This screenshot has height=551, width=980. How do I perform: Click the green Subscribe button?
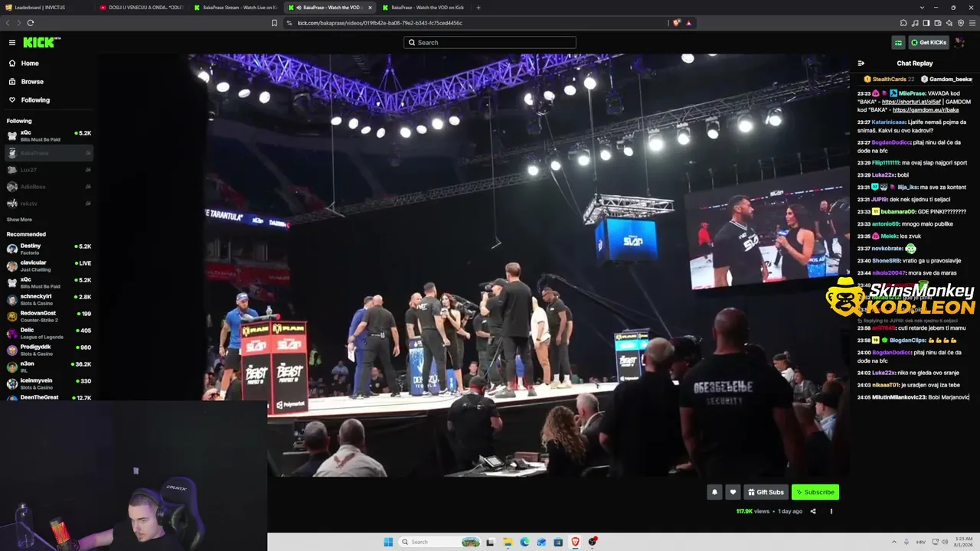click(x=815, y=492)
